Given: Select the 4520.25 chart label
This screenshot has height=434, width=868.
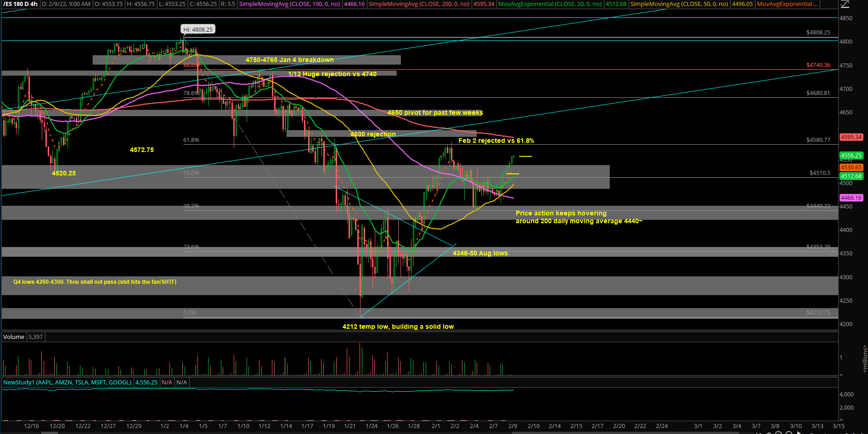Looking at the screenshot, I should click(64, 173).
